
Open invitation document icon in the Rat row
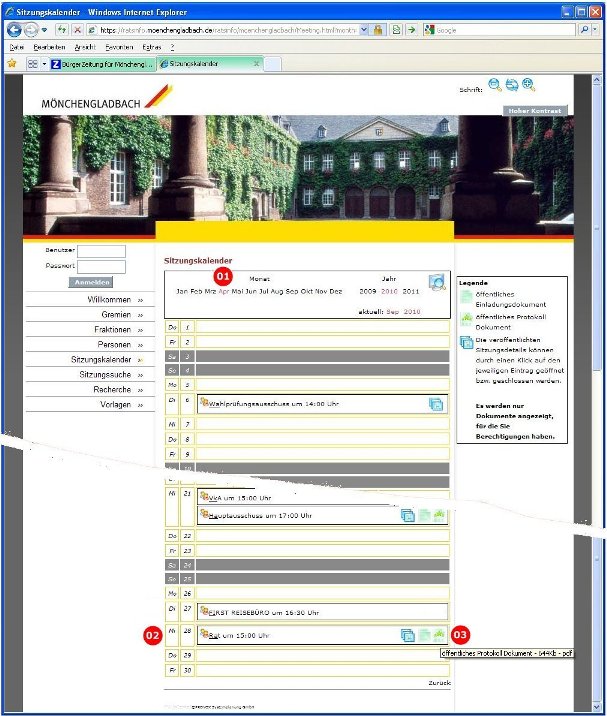pos(424,635)
